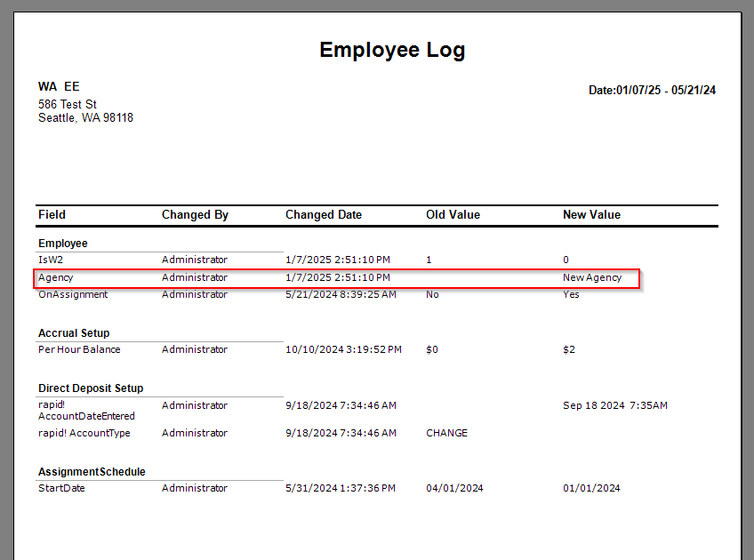The image size is (754, 560).
Task: Click the Sep 18 2024 7:35AM value
Action: (x=615, y=405)
